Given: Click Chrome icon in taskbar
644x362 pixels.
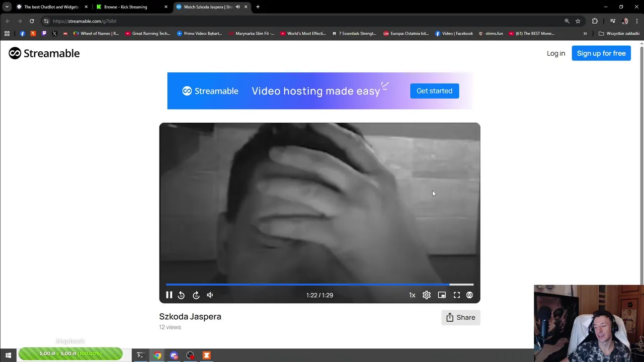Looking at the screenshot, I should pos(157,355).
